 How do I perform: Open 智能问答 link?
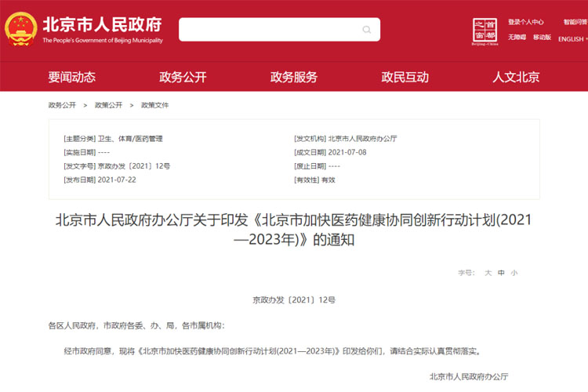575,22
